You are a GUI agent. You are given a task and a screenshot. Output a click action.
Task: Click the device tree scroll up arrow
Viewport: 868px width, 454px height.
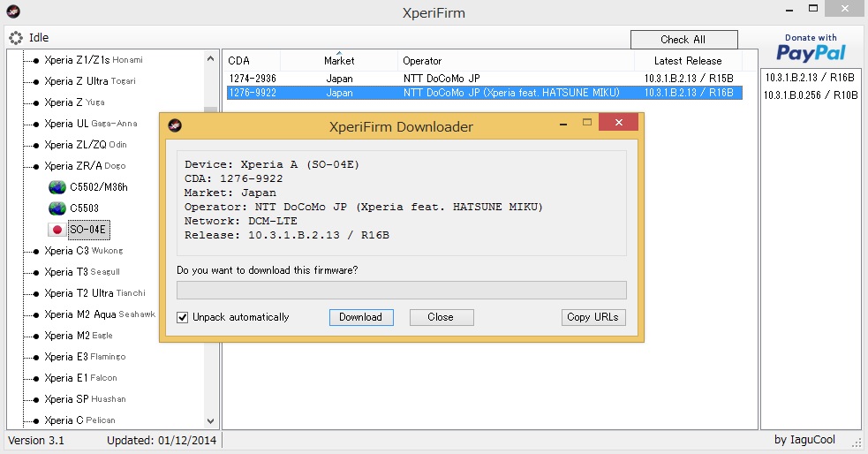210,58
